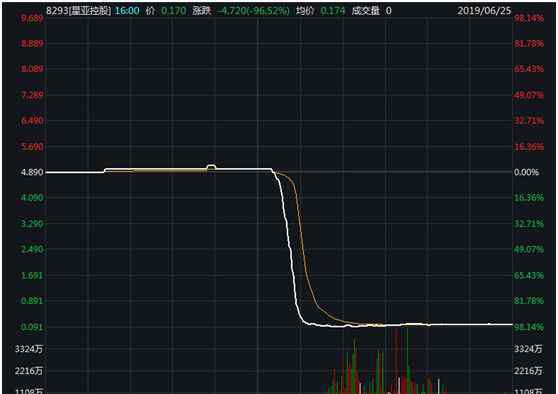
Task: Click the change value -4.720(-96.52%)
Action: (x=253, y=11)
